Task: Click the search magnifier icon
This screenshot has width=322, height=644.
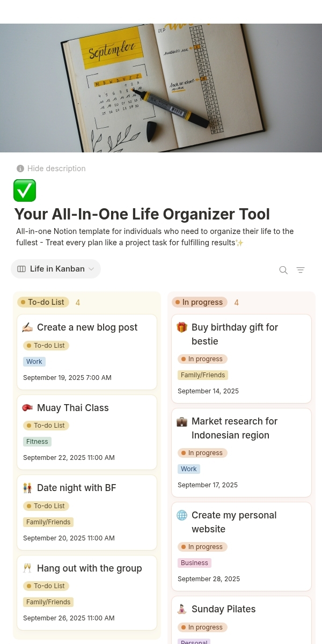Action: coord(283,270)
